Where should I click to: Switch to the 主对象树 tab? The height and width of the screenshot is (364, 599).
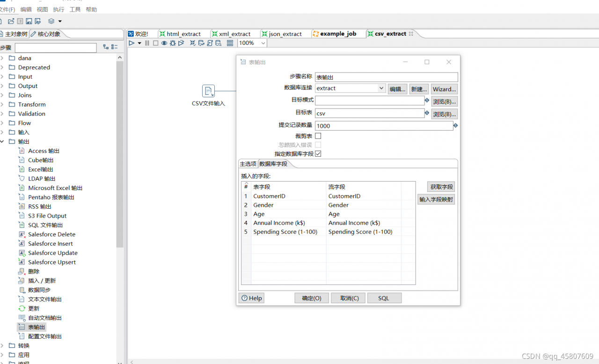point(14,34)
